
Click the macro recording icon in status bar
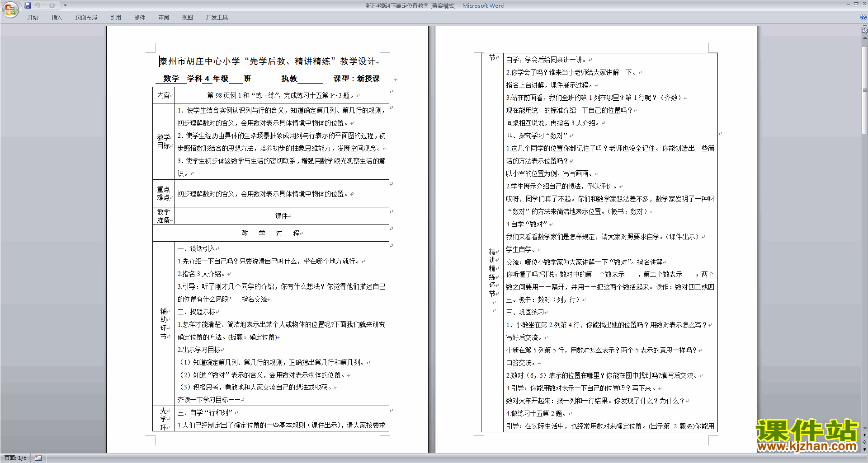38,458
